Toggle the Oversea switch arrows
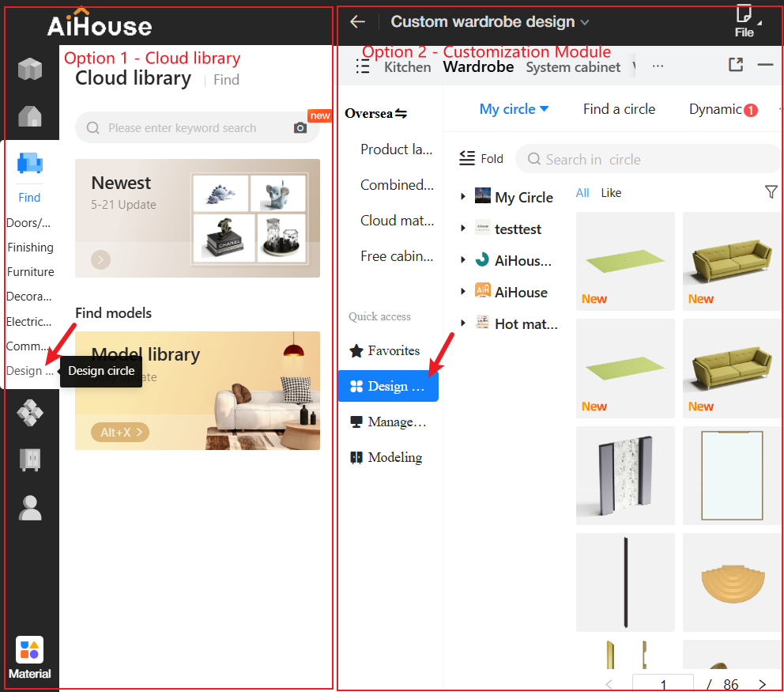This screenshot has height=692, width=784. coord(401,114)
